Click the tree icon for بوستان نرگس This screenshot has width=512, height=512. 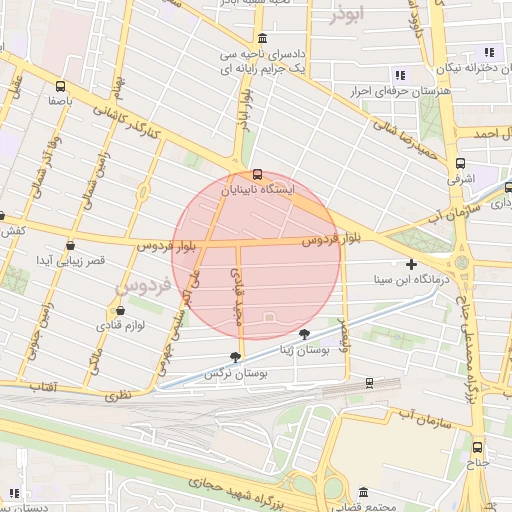[235, 357]
